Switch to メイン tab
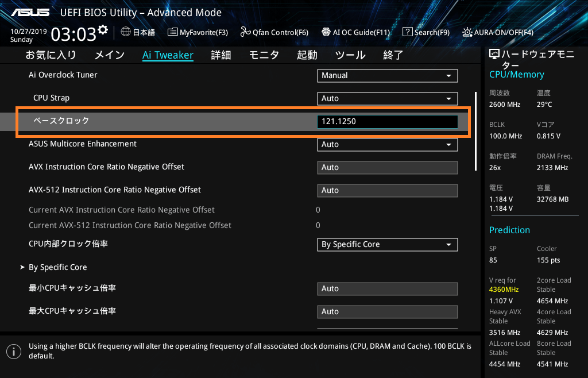Image resolution: width=588 pixels, height=378 pixels. pyautogui.click(x=110, y=55)
